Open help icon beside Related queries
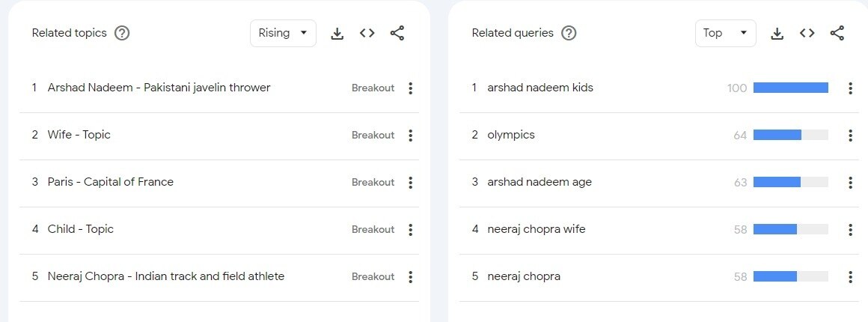 [x=569, y=33]
